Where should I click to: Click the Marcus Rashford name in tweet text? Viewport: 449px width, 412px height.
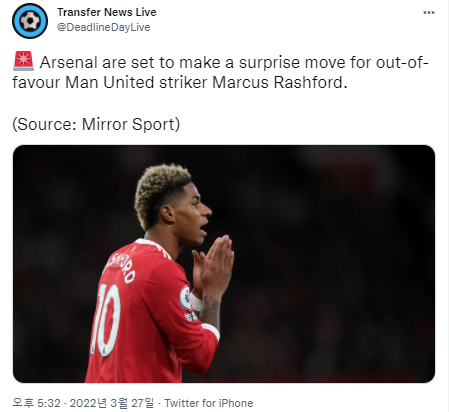(279, 83)
